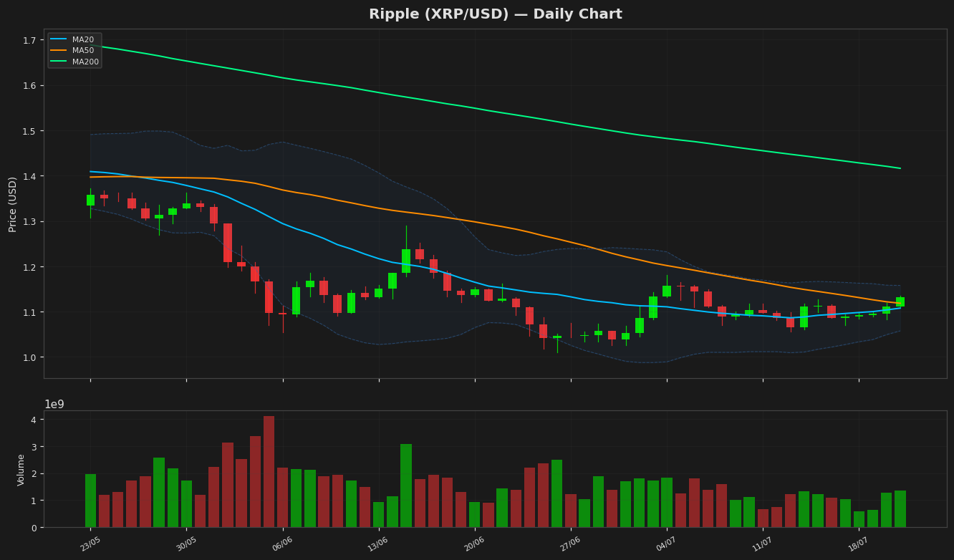Click the 1.7 price tick label
Viewport: 954px width, 560px height.
tap(29, 41)
